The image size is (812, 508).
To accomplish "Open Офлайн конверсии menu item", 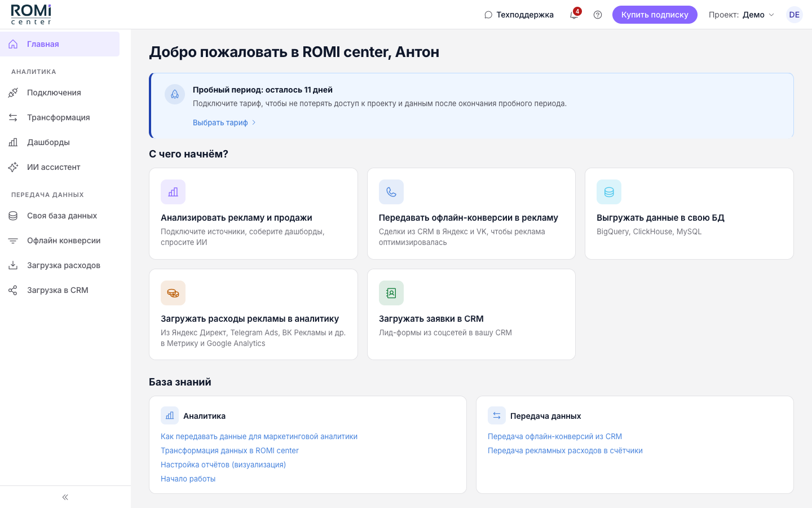I will 60,240.
